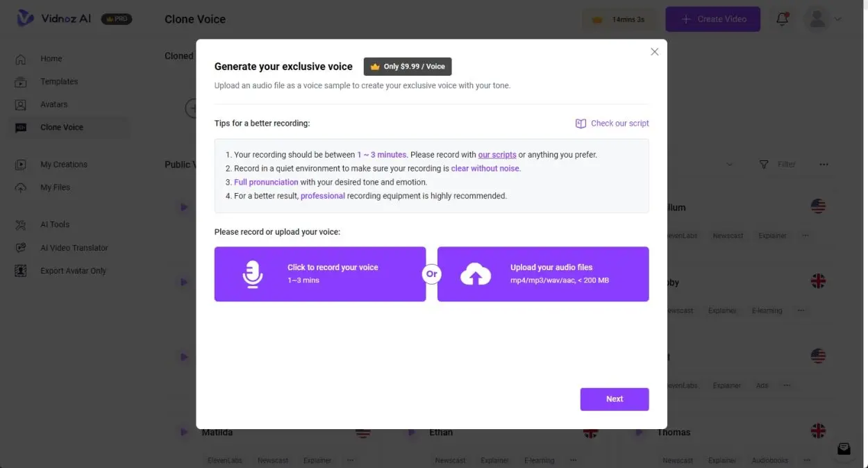868x468 pixels.
Task: Upload your audio files via the cloud icon
Action: click(x=475, y=274)
